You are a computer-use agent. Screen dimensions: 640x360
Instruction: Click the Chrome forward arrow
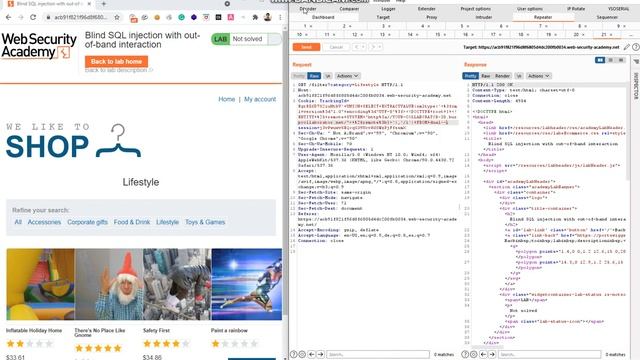(21, 17)
